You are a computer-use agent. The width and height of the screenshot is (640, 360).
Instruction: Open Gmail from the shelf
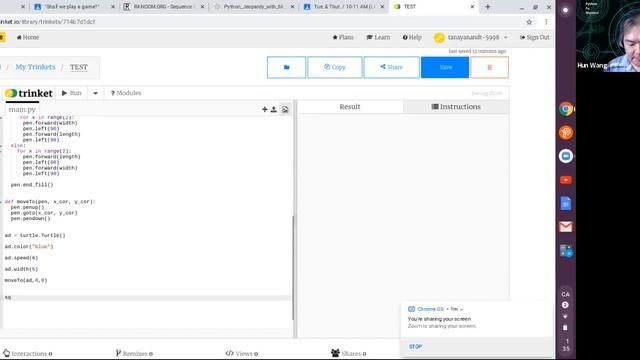(x=566, y=227)
